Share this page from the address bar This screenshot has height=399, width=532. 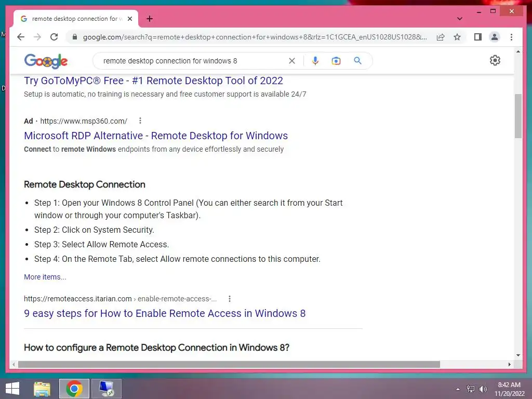click(x=441, y=37)
